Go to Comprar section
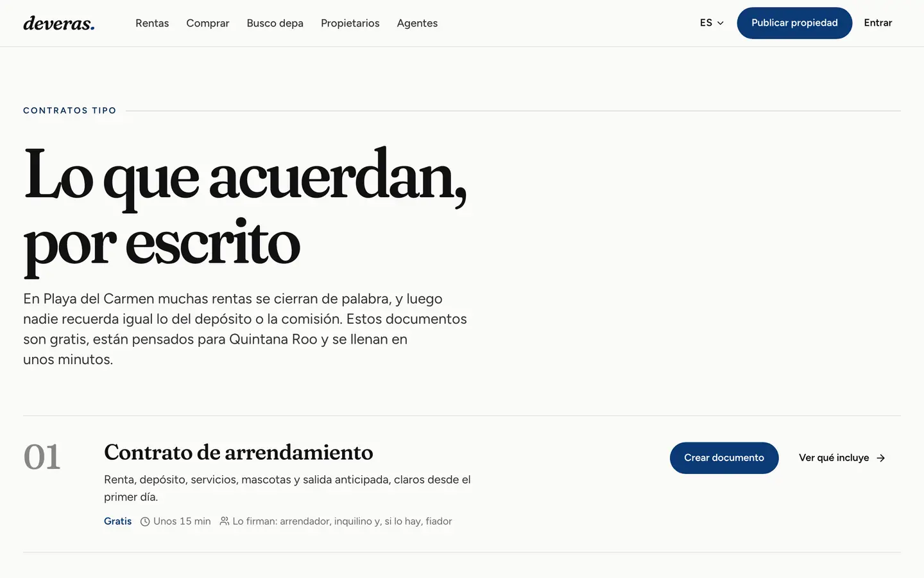 coord(207,23)
